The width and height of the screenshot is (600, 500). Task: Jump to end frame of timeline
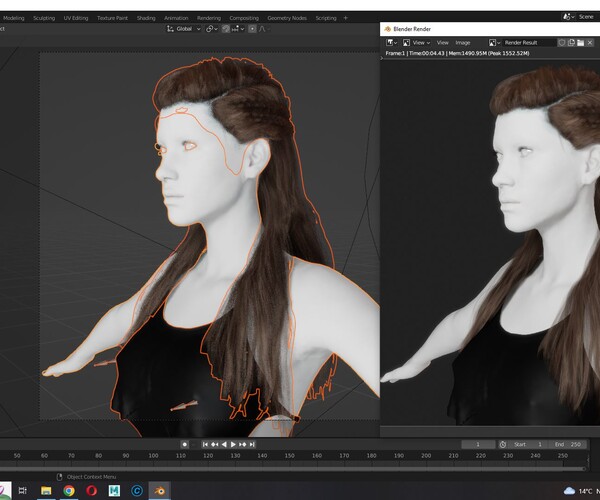pos(252,444)
